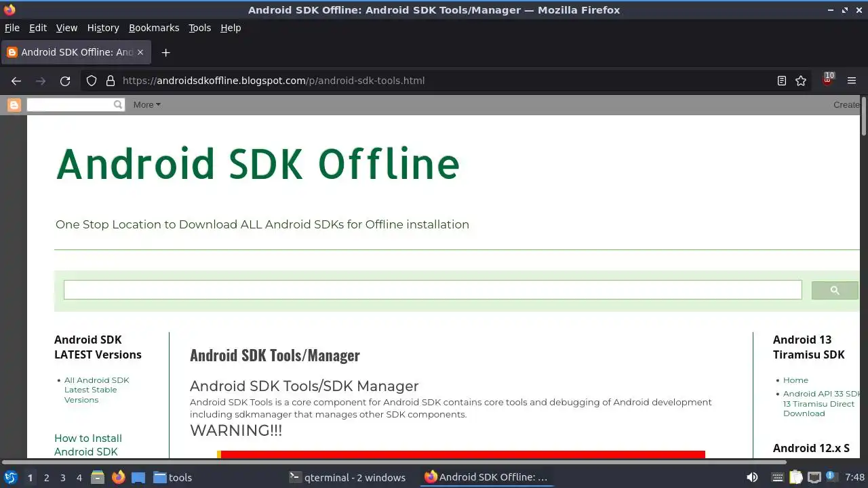Viewport: 868px width, 488px height.
Task: Open tracking protection shield info
Action: (x=92, y=81)
